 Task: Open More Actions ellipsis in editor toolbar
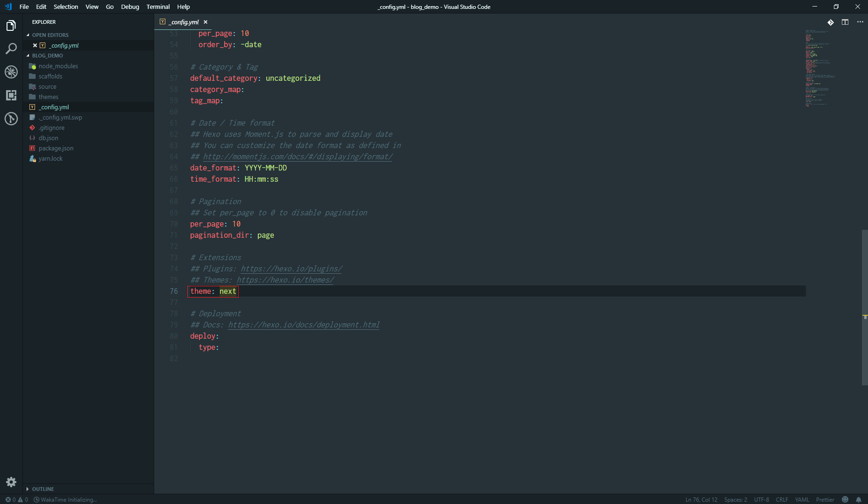click(x=860, y=22)
